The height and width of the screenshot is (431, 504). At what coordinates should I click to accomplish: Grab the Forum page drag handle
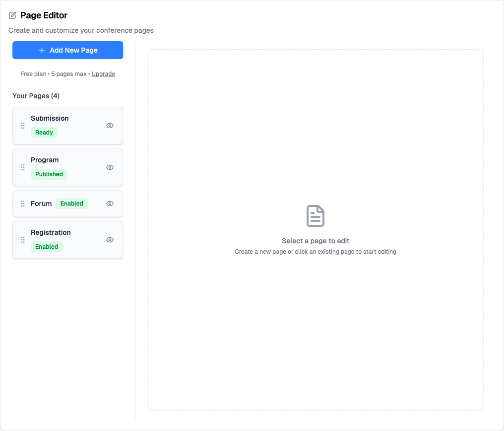(23, 204)
